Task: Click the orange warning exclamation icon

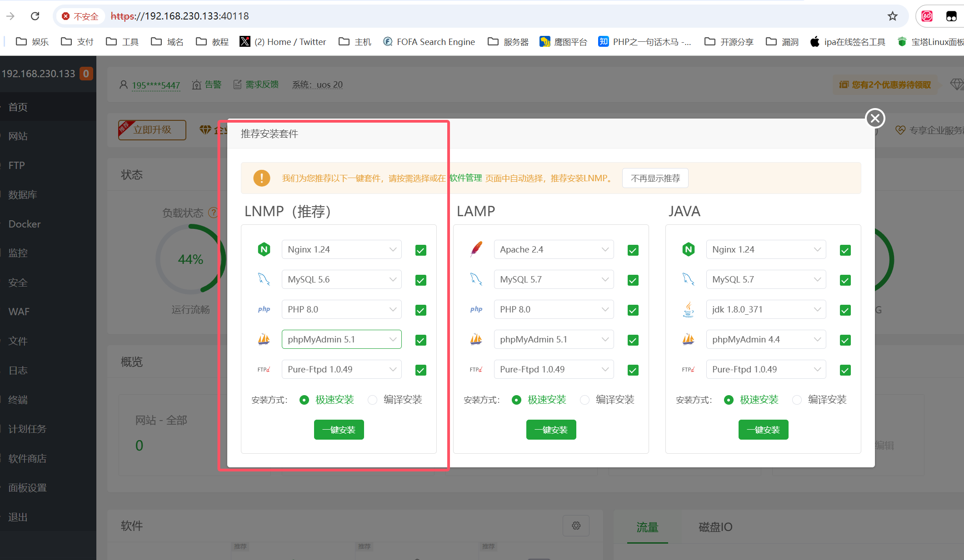Action: 262,178
